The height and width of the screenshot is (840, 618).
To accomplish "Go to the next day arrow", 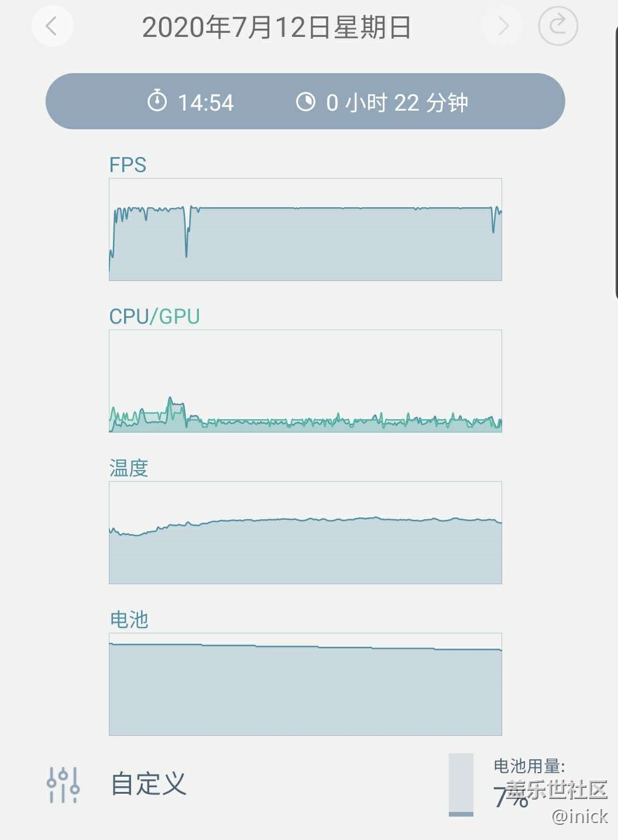I will (x=502, y=26).
